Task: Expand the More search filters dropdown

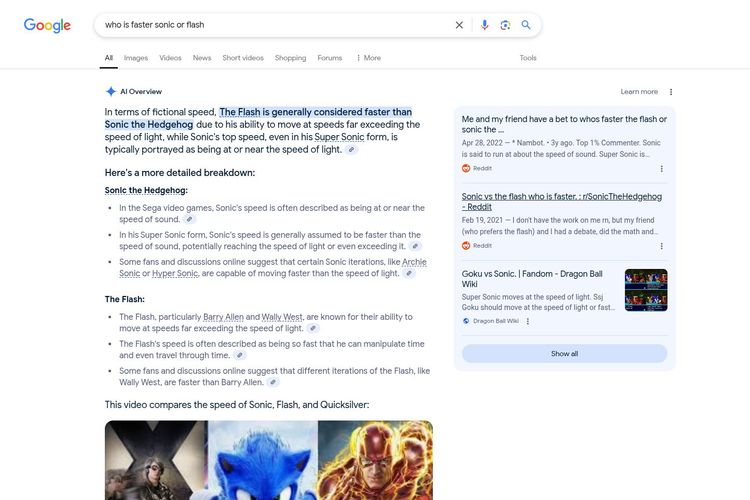Action: point(368,58)
